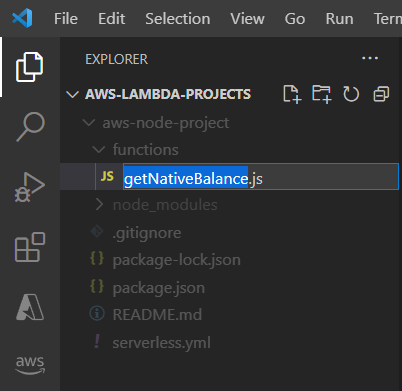402x391 pixels.
Task: Refresh the Explorer file tree
Action: 351,94
